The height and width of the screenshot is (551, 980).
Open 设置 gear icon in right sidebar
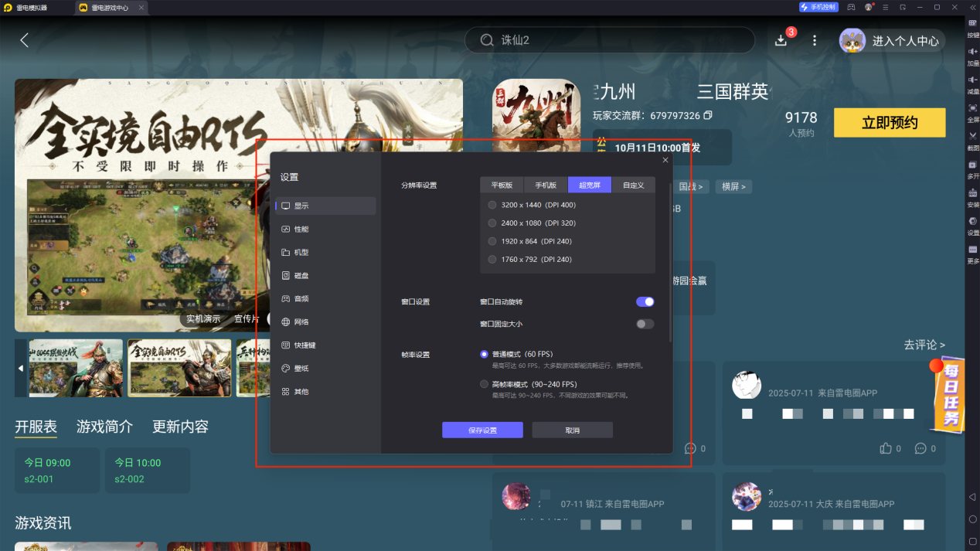972,221
